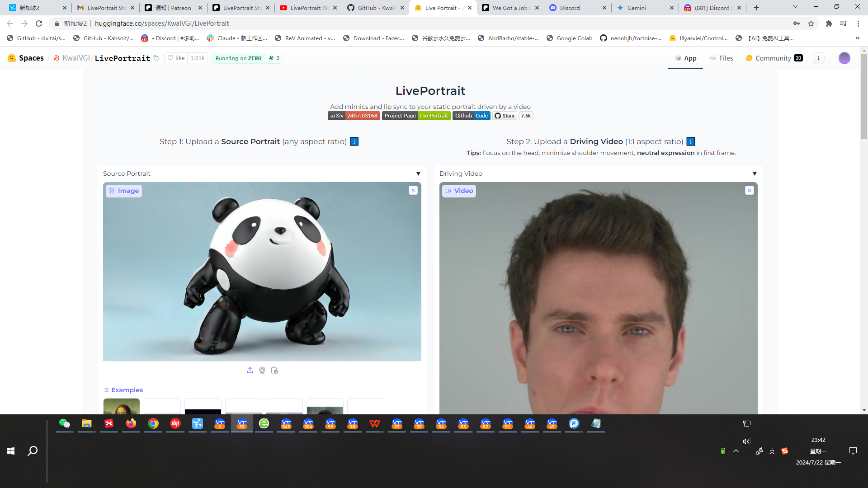Open the space's three-dot options menu
This screenshot has height=488, width=868.
tap(819, 58)
